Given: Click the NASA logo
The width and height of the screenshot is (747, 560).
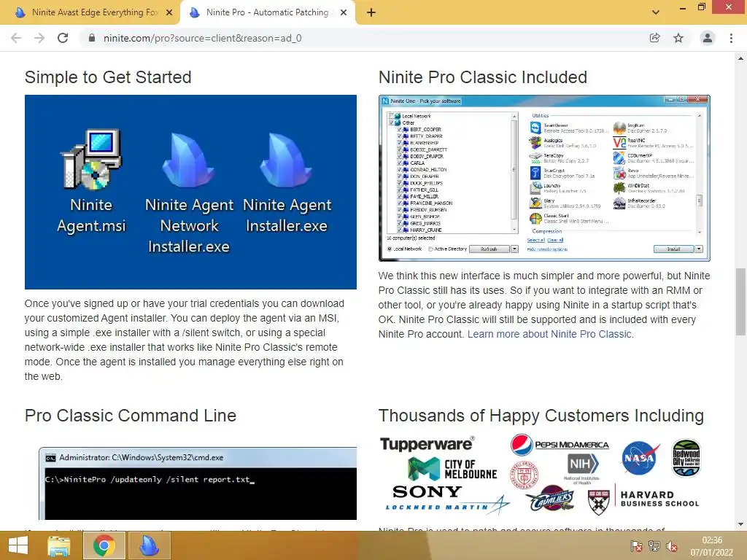Looking at the screenshot, I should coord(640,458).
